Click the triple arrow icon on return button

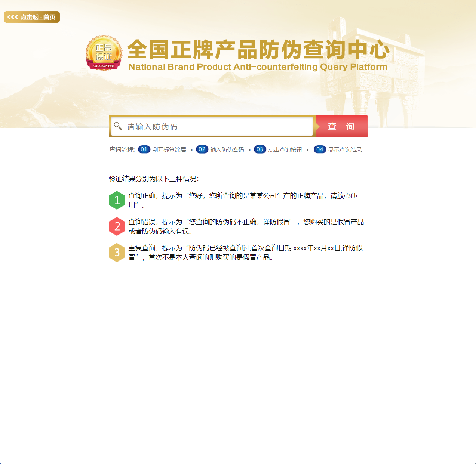click(12, 16)
